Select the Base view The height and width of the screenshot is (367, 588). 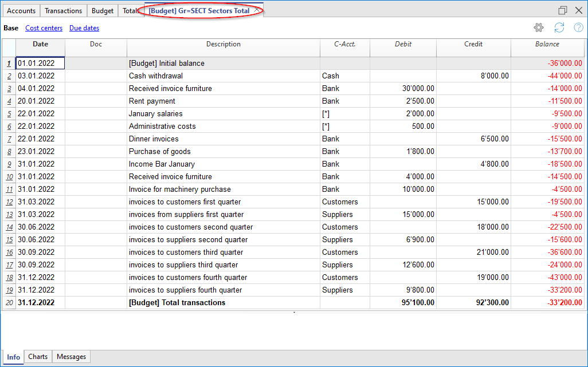tap(11, 28)
